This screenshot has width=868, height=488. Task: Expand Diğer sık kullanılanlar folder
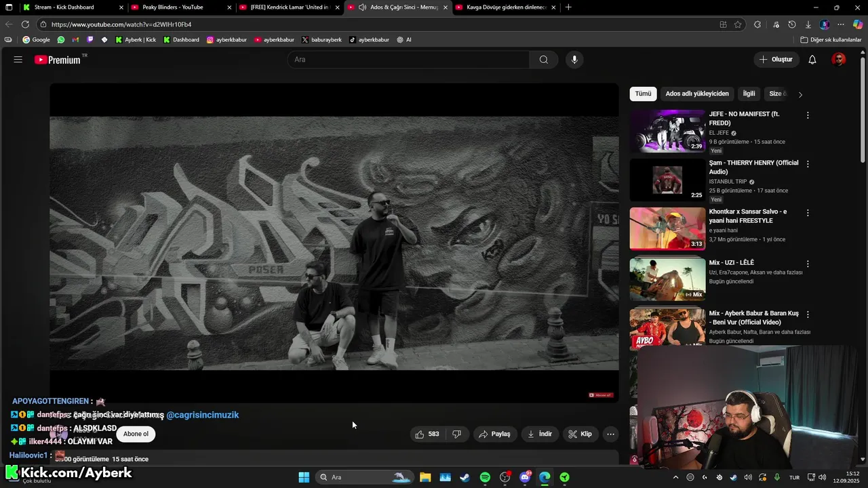click(x=831, y=40)
